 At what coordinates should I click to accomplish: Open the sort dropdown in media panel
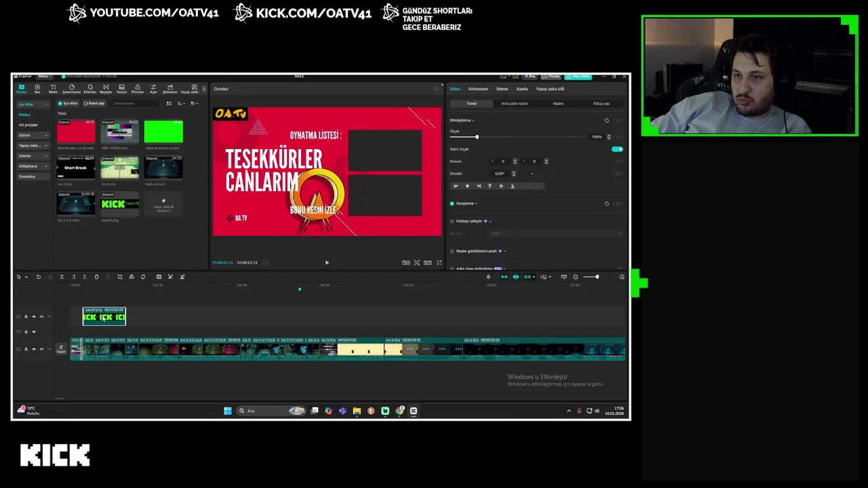181,104
